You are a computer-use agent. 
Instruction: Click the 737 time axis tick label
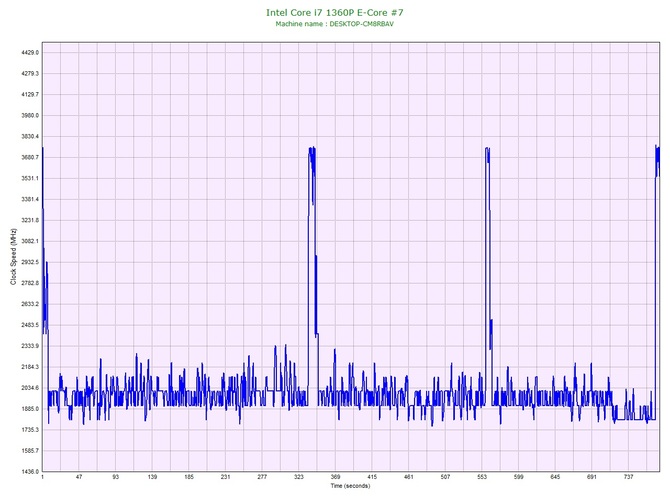[x=629, y=477]
